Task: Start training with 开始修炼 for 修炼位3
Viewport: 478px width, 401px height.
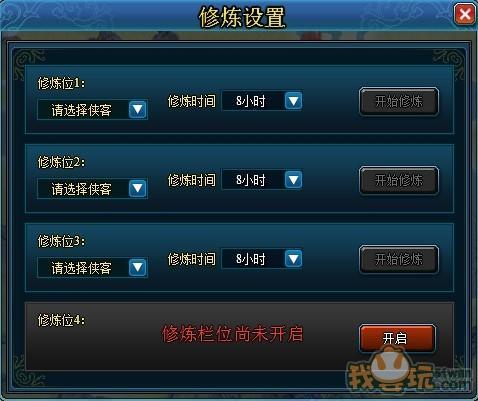Action: 399,259
